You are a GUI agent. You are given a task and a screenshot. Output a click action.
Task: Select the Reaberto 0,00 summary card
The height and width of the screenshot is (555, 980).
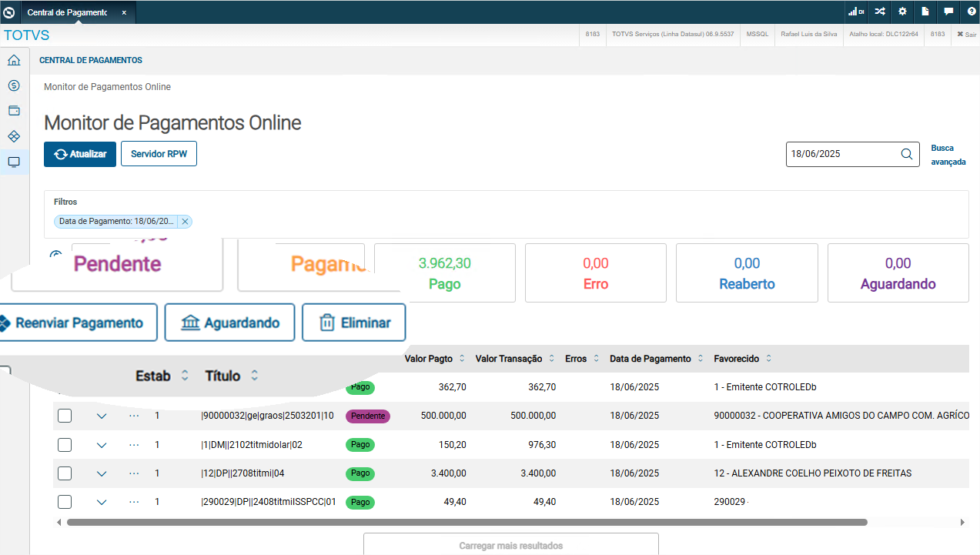point(747,272)
